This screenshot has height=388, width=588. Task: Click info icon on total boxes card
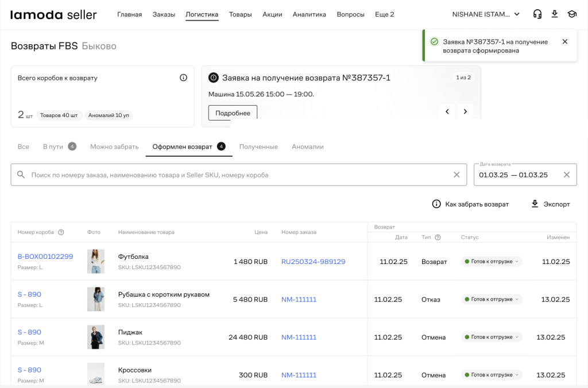point(183,77)
